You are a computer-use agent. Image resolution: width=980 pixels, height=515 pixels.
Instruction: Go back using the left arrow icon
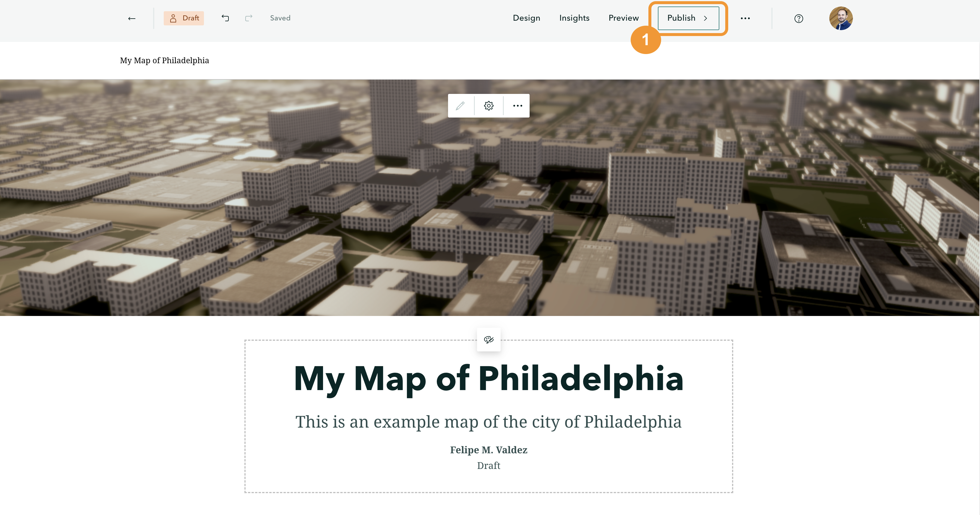pos(132,18)
